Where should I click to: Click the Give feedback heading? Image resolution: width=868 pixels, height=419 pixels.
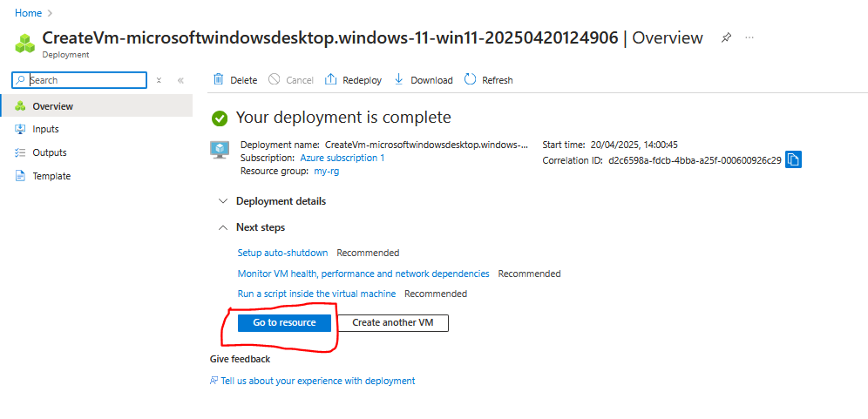click(x=240, y=359)
